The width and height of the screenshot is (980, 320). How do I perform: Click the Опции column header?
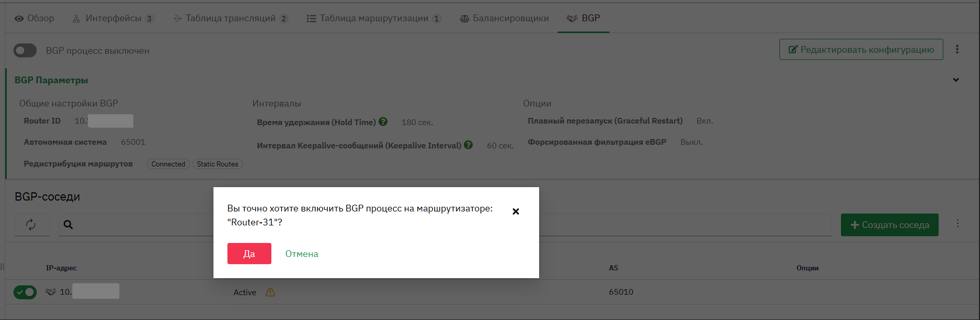click(x=807, y=268)
